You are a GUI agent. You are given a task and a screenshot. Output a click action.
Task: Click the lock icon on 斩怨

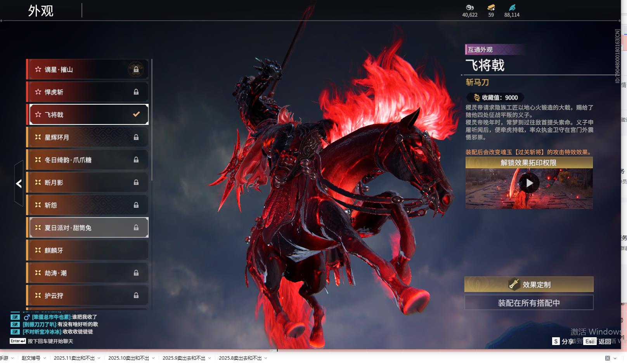pyautogui.click(x=136, y=205)
